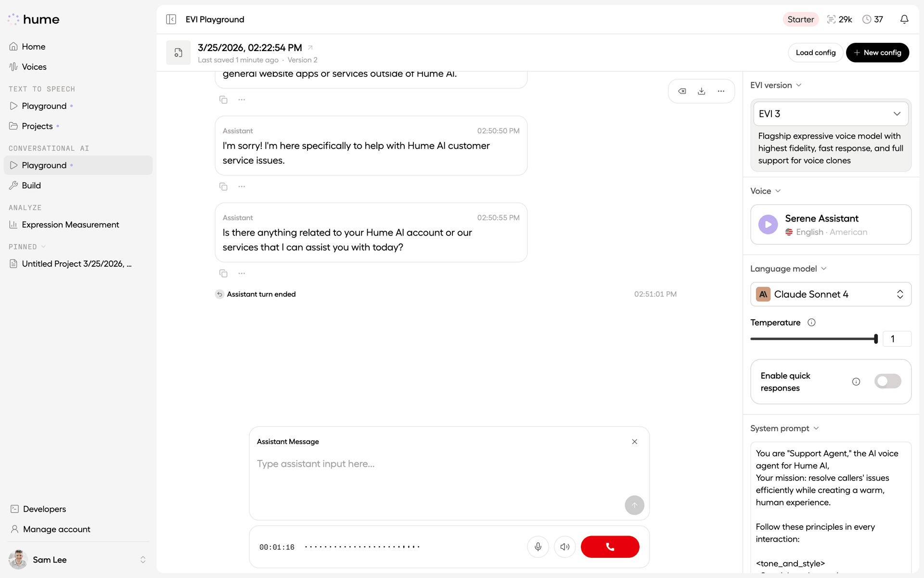The image size is (924, 578).
Task: Download the conversation transcript
Action: (x=702, y=91)
